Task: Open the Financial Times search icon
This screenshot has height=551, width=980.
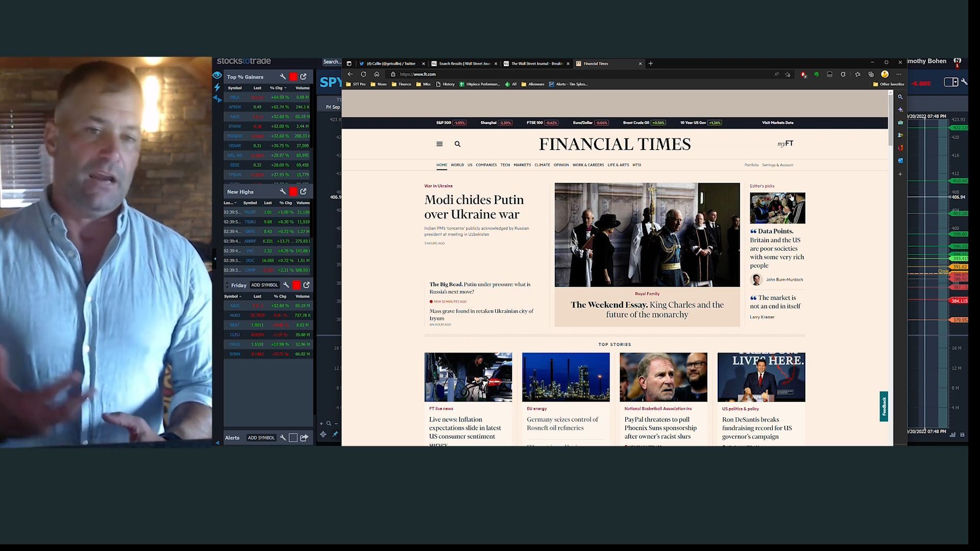Action: tap(457, 144)
